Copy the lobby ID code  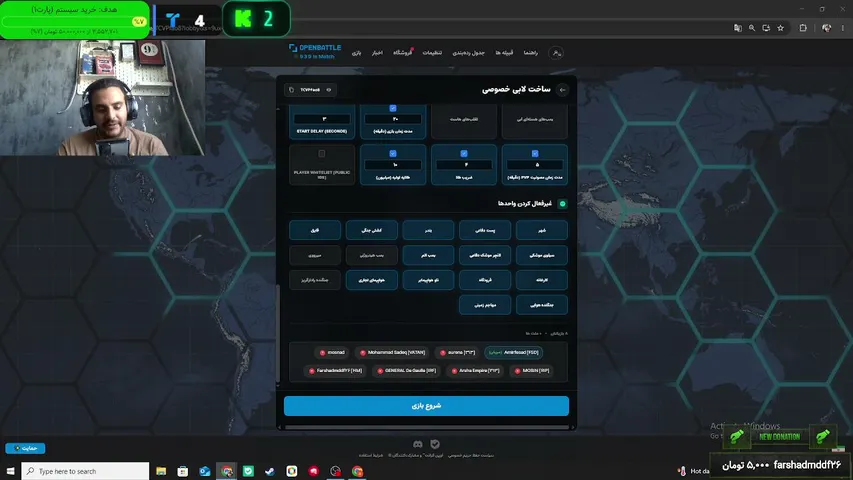click(292, 90)
